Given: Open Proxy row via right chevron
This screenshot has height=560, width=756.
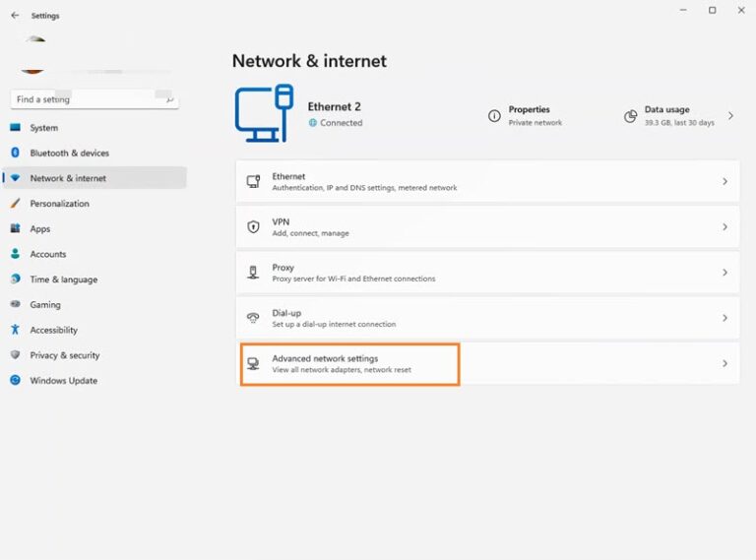Looking at the screenshot, I should point(724,273).
